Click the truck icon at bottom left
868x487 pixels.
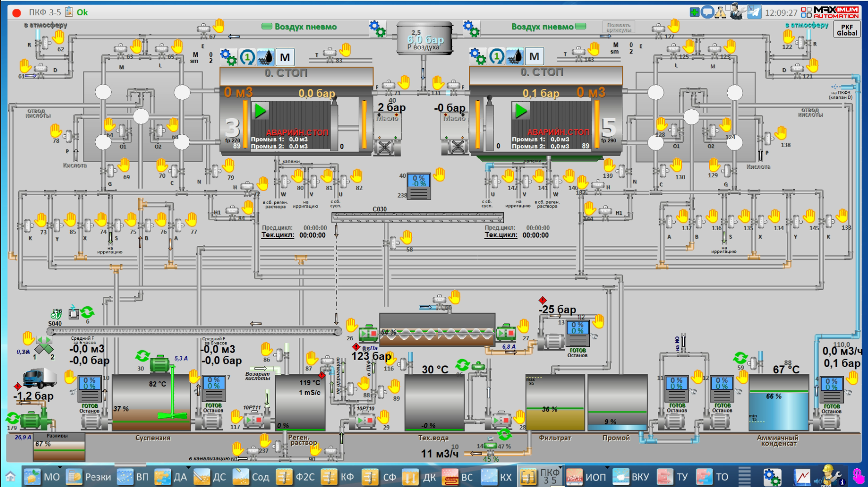click(40, 378)
